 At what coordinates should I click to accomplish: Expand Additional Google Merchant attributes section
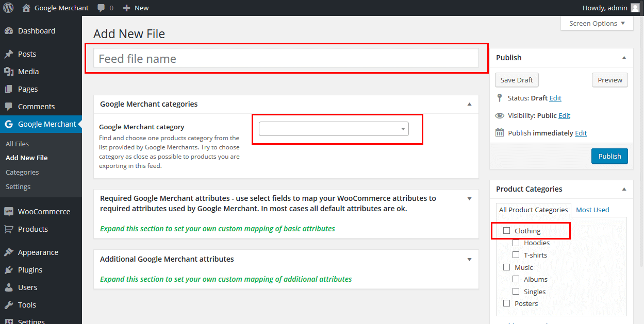point(469,259)
